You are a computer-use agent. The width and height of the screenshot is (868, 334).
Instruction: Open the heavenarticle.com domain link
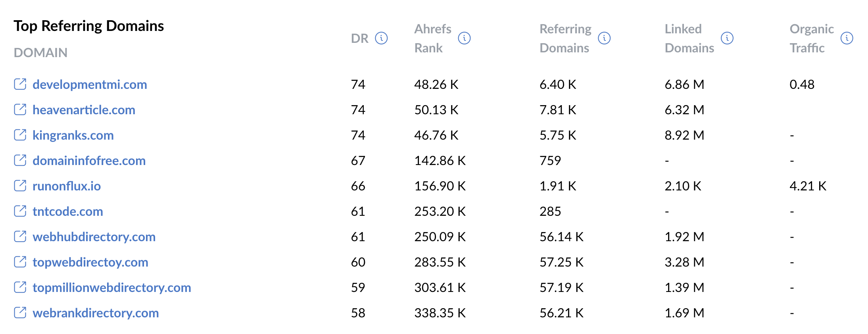84,110
